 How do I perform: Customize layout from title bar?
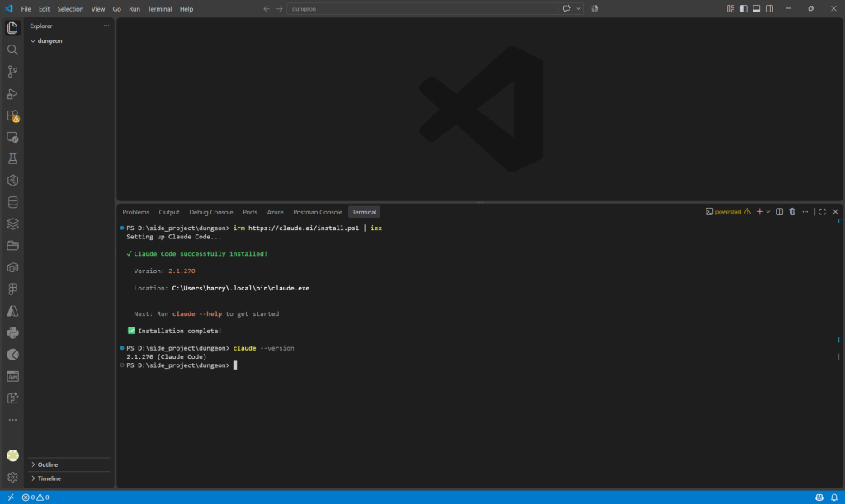pyautogui.click(x=730, y=8)
